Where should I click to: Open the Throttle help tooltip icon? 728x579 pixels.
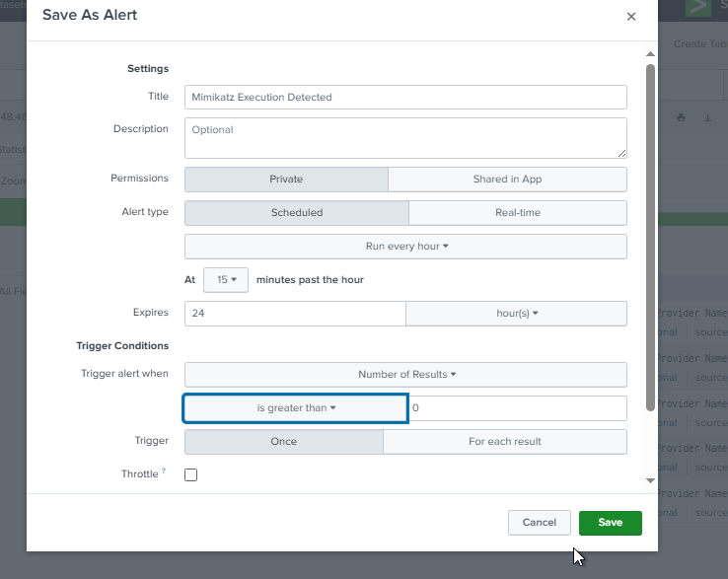[x=164, y=470]
